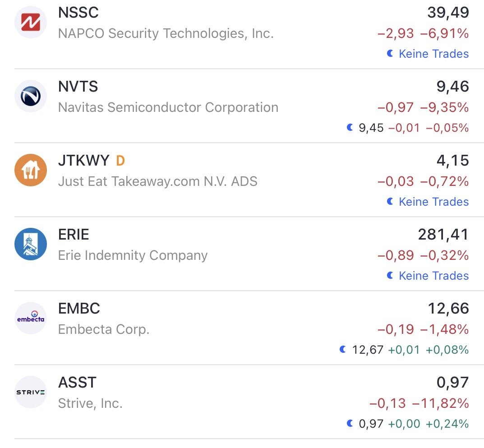Tap the Strive company logo
The width and height of the screenshot is (484, 448).
(x=31, y=392)
